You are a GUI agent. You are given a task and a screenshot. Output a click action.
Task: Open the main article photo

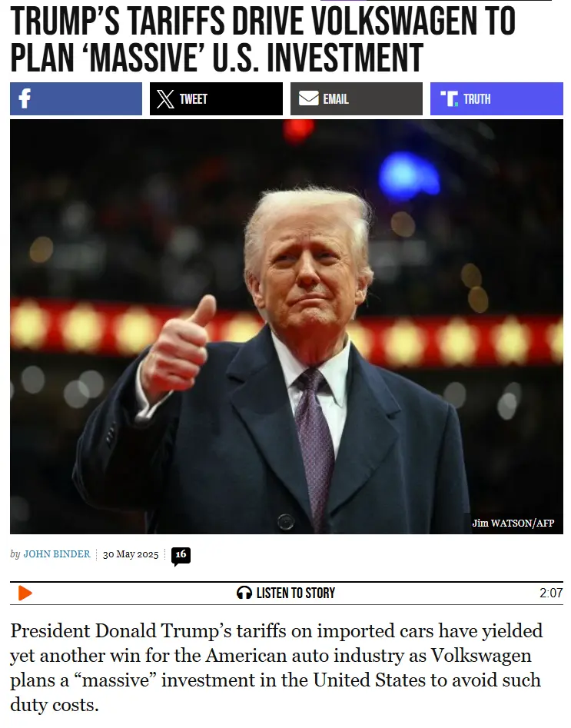click(x=287, y=327)
